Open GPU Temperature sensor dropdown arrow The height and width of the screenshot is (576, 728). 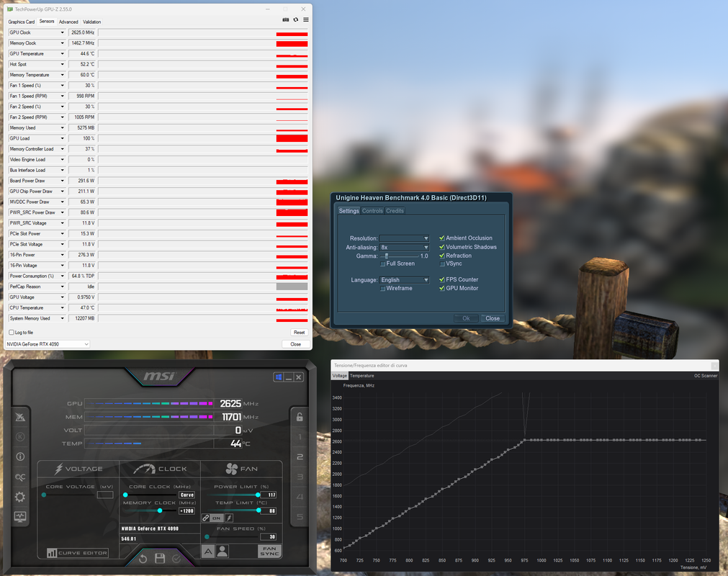coord(62,54)
